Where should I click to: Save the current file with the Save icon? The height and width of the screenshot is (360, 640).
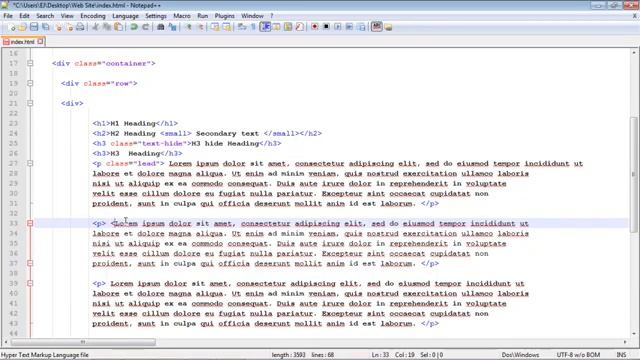34,27
